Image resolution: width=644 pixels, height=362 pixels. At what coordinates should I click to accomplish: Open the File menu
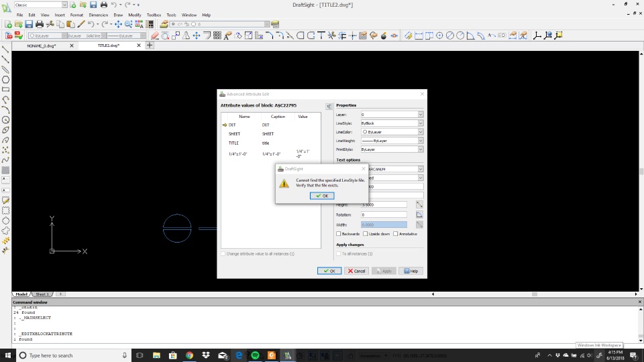(19, 15)
